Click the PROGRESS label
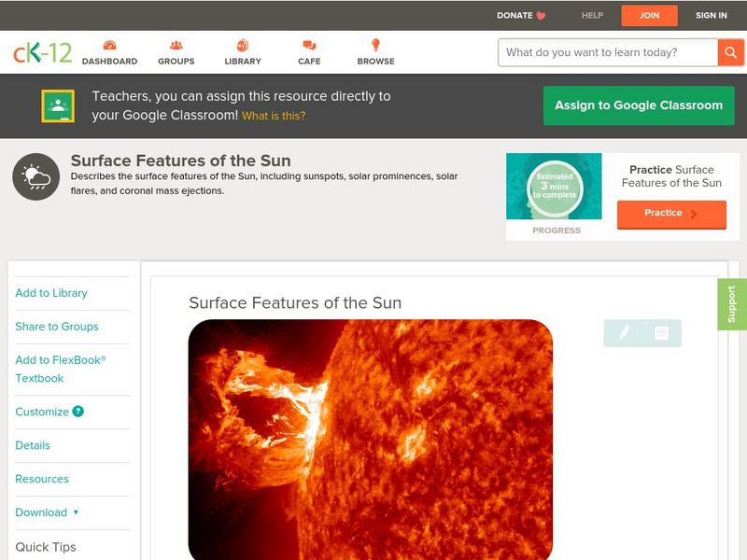The height and width of the screenshot is (560, 747). [x=557, y=231]
